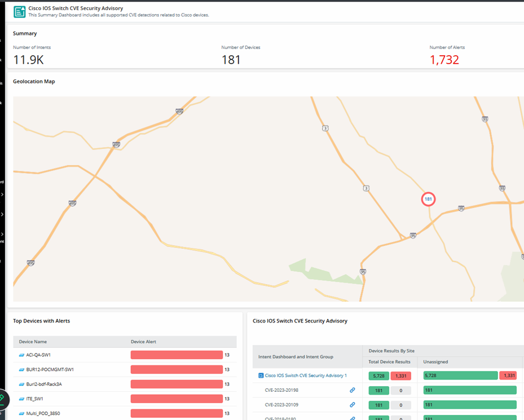Click the 181 device cluster marker on map
This screenshot has height=420, width=524.
click(428, 199)
